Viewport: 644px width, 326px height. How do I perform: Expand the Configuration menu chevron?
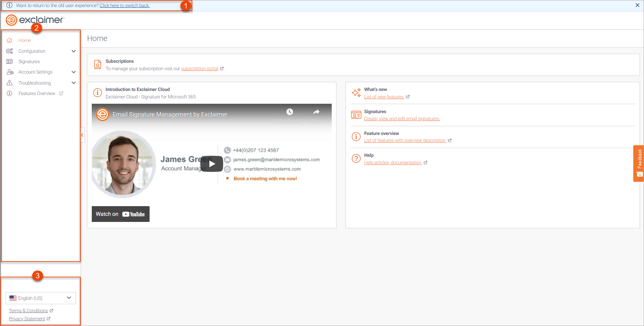tap(74, 51)
